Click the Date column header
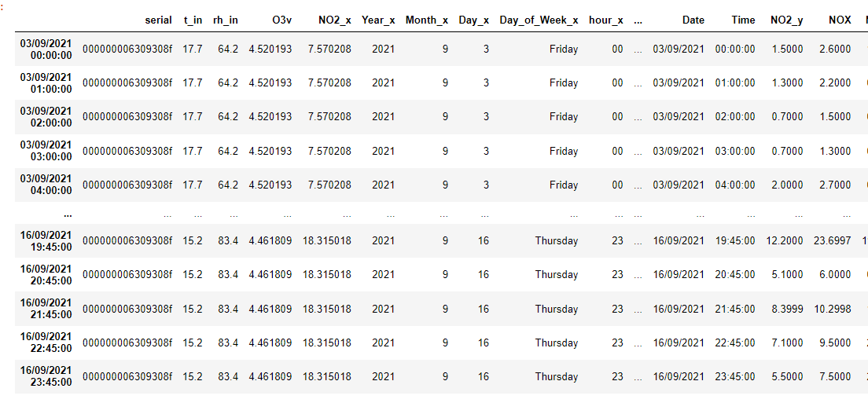This screenshot has height=403, width=868. [x=693, y=20]
